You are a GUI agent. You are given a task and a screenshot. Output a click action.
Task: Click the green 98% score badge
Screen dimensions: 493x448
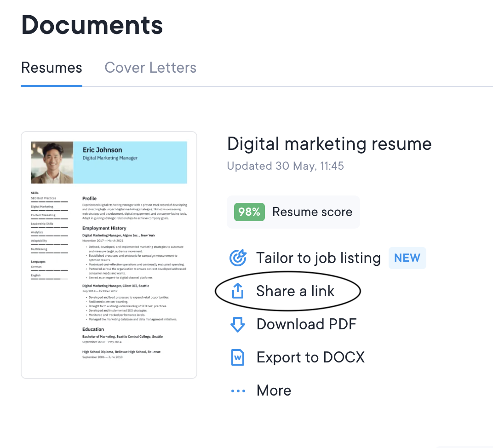[x=249, y=212]
